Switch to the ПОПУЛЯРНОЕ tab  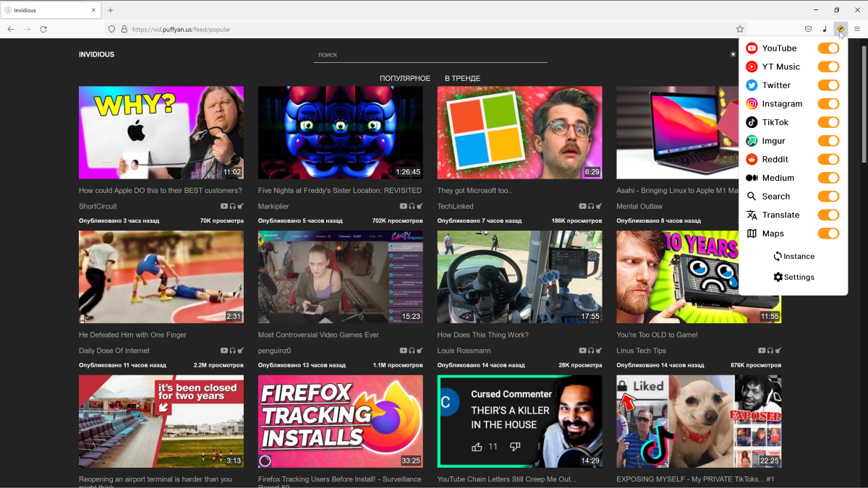click(405, 78)
